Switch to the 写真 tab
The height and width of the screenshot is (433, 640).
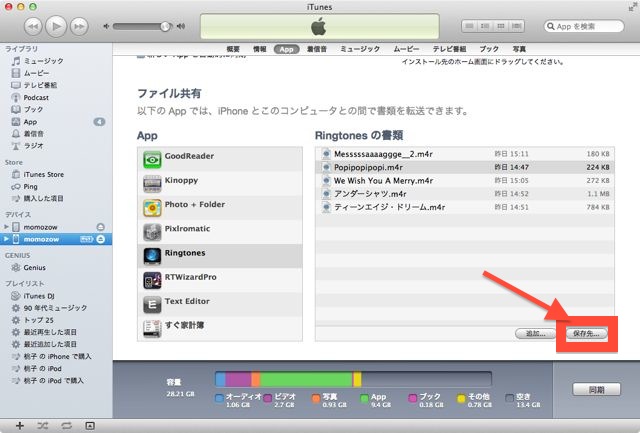point(519,49)
